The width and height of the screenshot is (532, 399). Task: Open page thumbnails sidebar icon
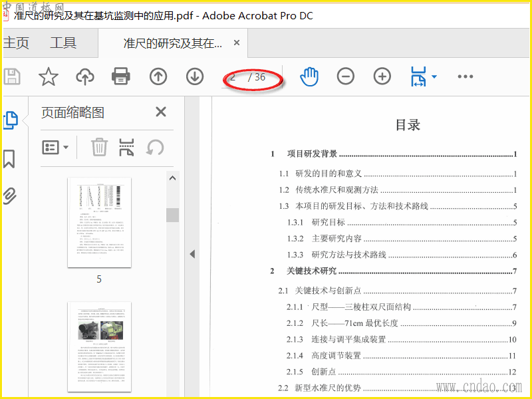[11, 120]
